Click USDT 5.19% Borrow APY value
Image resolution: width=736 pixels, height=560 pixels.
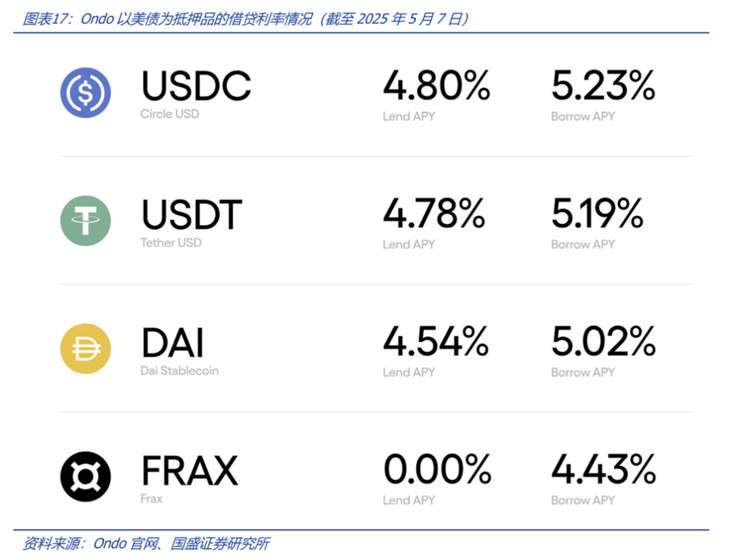[597, 213]
